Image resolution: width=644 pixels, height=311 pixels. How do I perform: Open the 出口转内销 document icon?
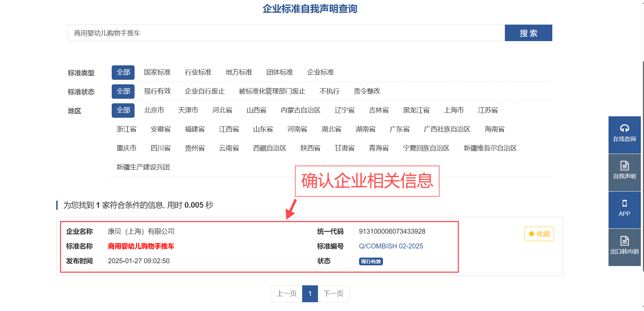[x=624, y=241]
